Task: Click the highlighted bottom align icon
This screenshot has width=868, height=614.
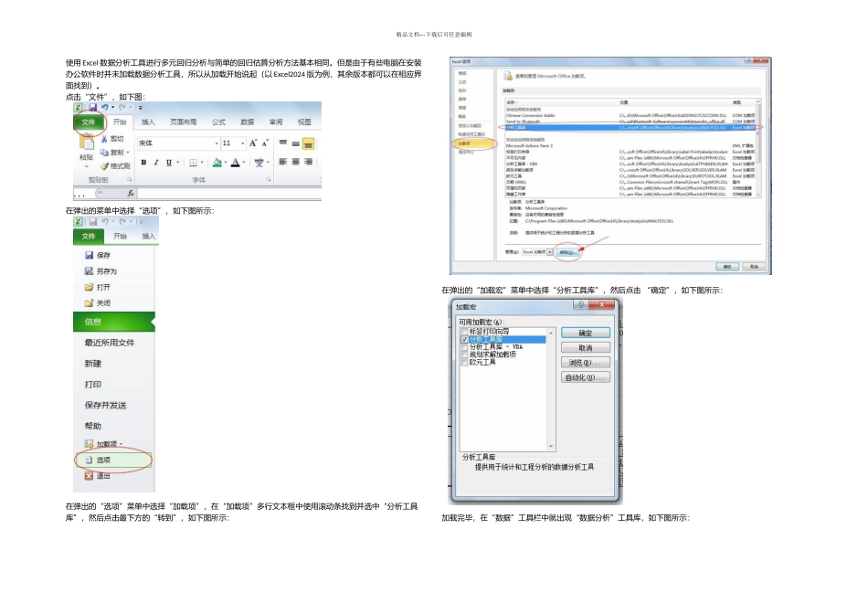Action: point(308,143)
